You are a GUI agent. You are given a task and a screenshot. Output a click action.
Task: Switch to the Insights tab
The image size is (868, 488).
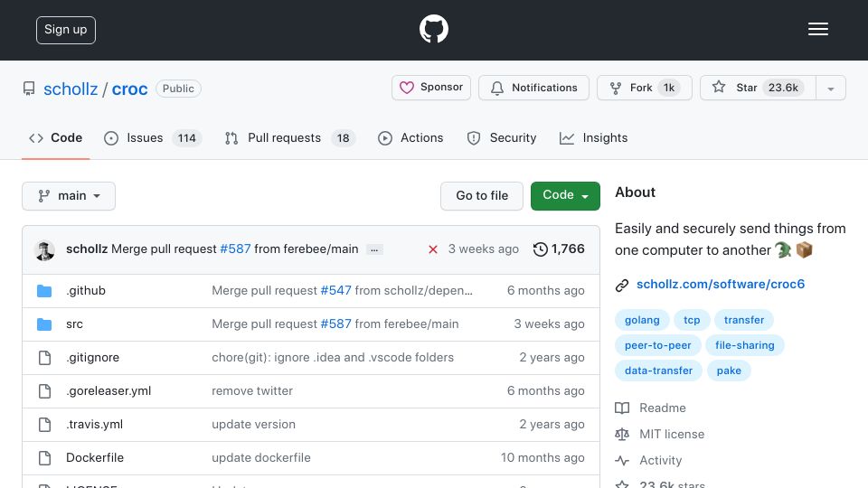(x=593, y=137)
